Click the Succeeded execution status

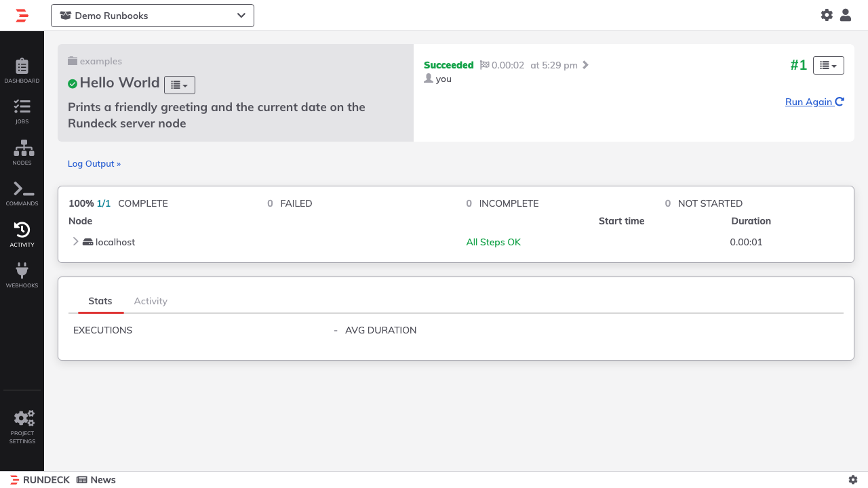(x=448, y=65)
